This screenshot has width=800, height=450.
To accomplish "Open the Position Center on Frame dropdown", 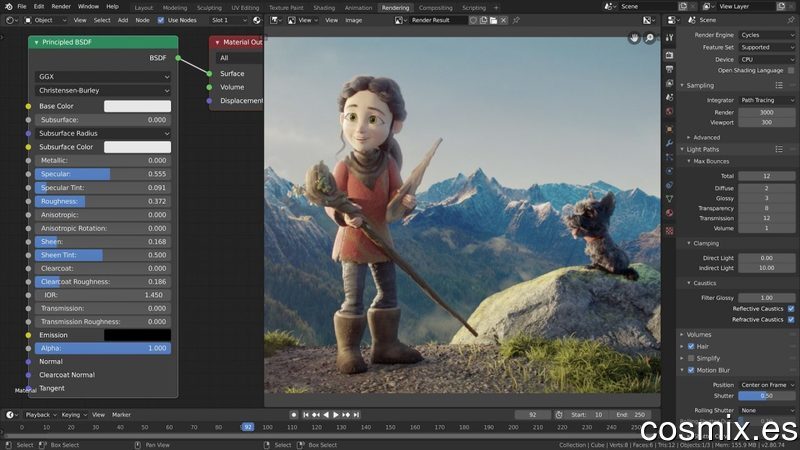I will pyautogui.click(x=767, y=385).
